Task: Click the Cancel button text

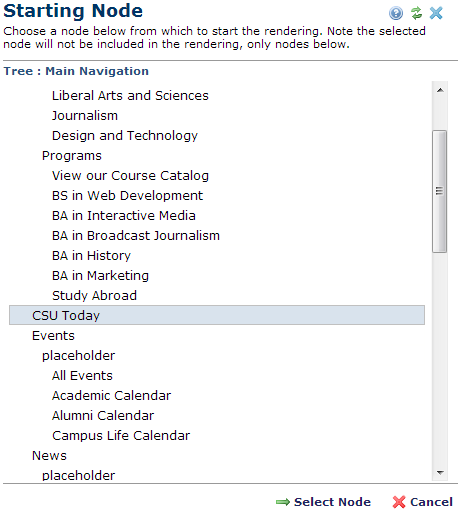Action: pos(431,502)
